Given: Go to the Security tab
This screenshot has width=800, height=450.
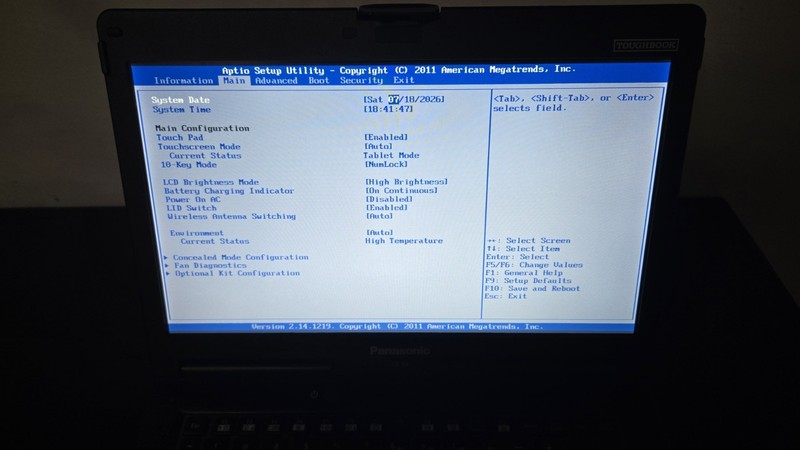Looking at the screenshot, I should 361,80.
